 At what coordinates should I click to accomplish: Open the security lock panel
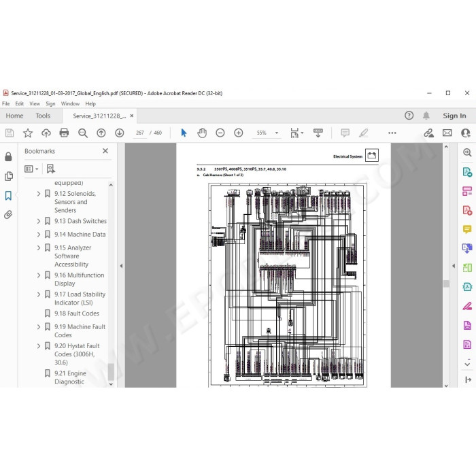click(8, 156)
